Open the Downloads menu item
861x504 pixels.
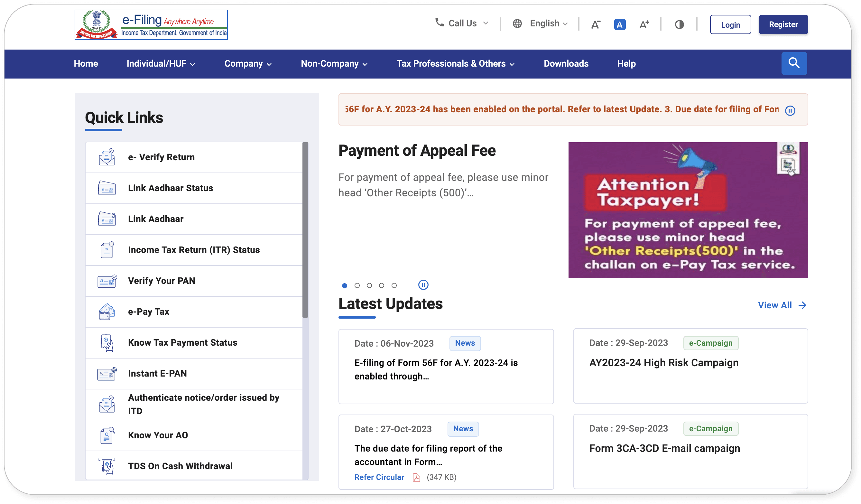566,63
